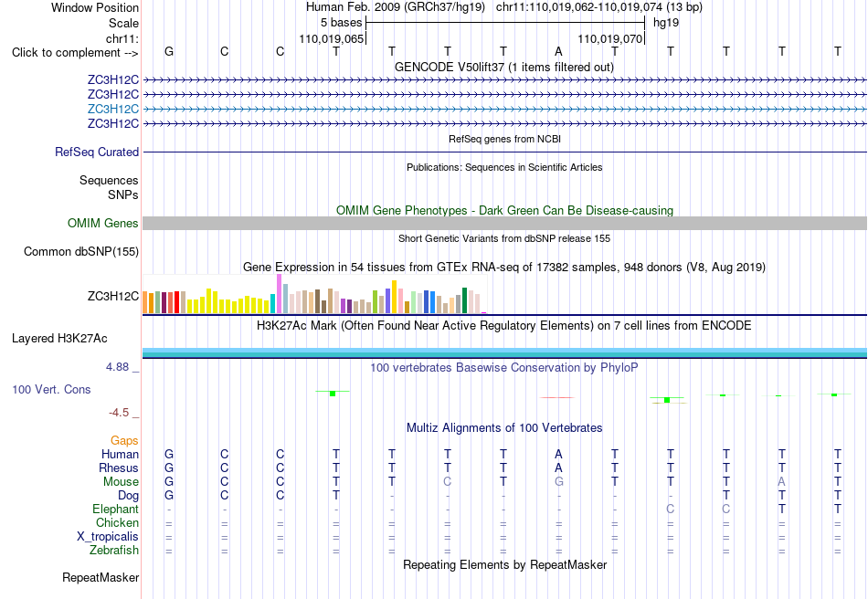
Task: Click the RefSeq Curated intron line
Action: [504, 152]
